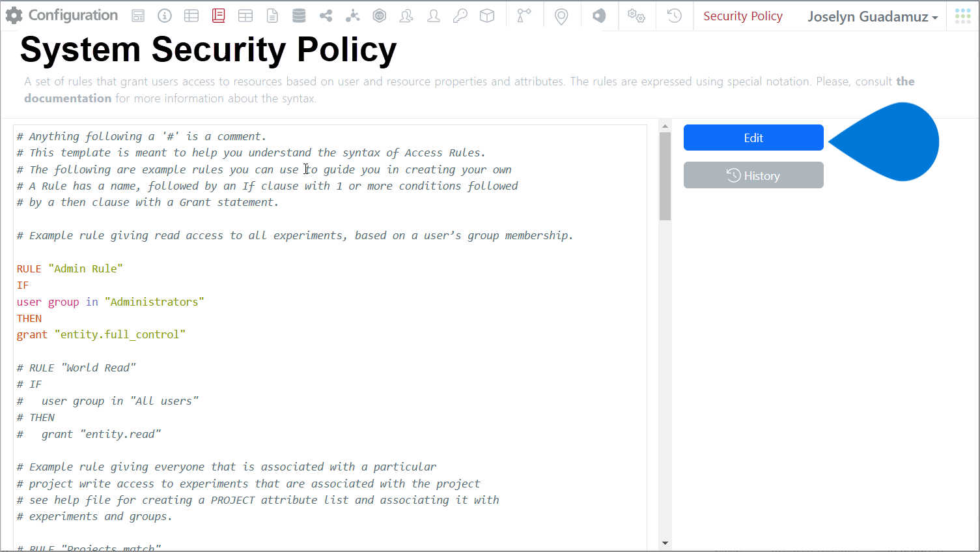
Task: Click the red book icon
Action: tap(219, 16)
